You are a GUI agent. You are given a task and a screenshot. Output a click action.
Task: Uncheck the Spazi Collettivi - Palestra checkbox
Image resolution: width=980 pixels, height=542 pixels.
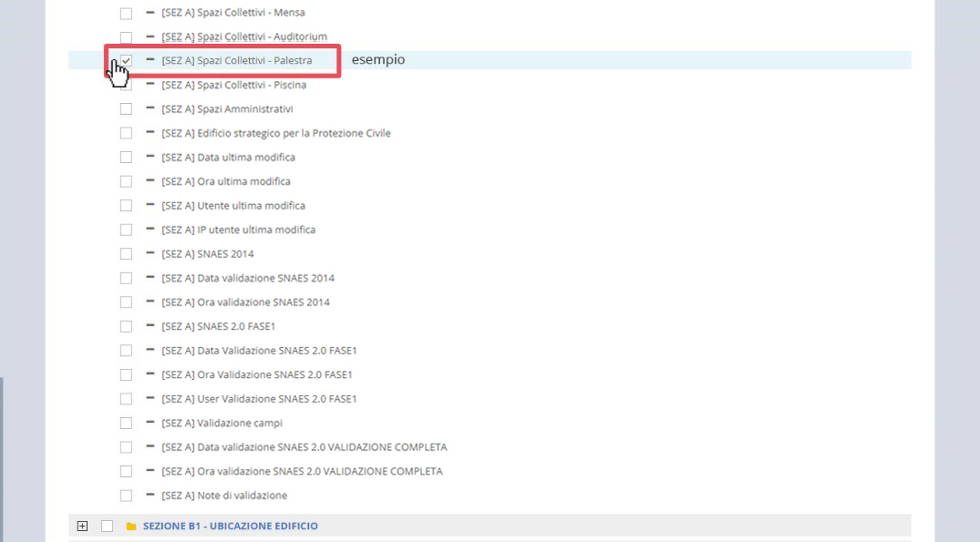click(x=126, y=60)
